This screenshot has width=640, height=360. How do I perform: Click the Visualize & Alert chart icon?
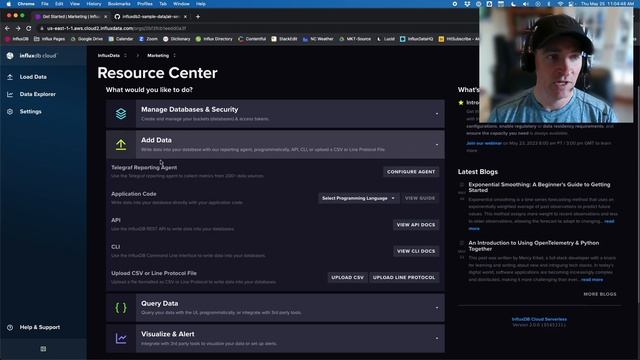tap(121, 338)
